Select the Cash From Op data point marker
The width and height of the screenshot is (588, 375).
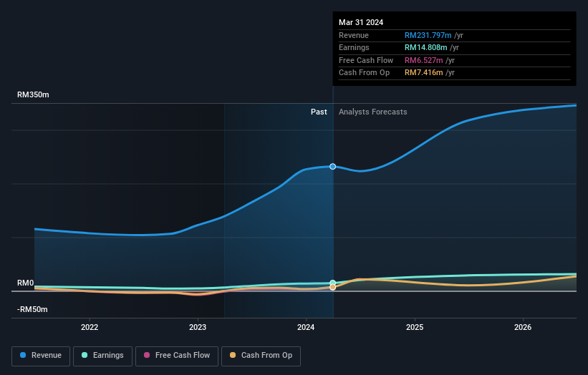pyautogui.click(x=332, y=287)
